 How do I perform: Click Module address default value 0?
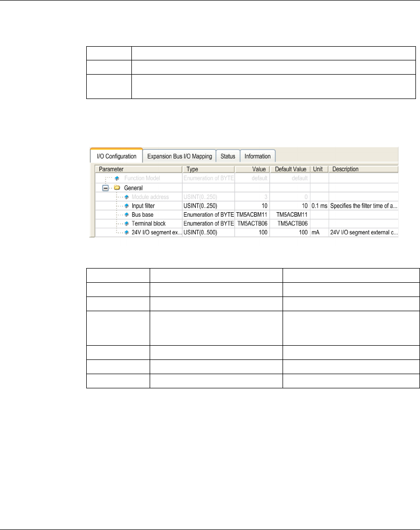(290, 197)
